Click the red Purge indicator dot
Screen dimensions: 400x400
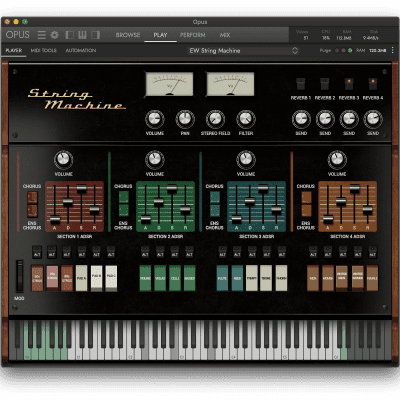coord(337,51)
